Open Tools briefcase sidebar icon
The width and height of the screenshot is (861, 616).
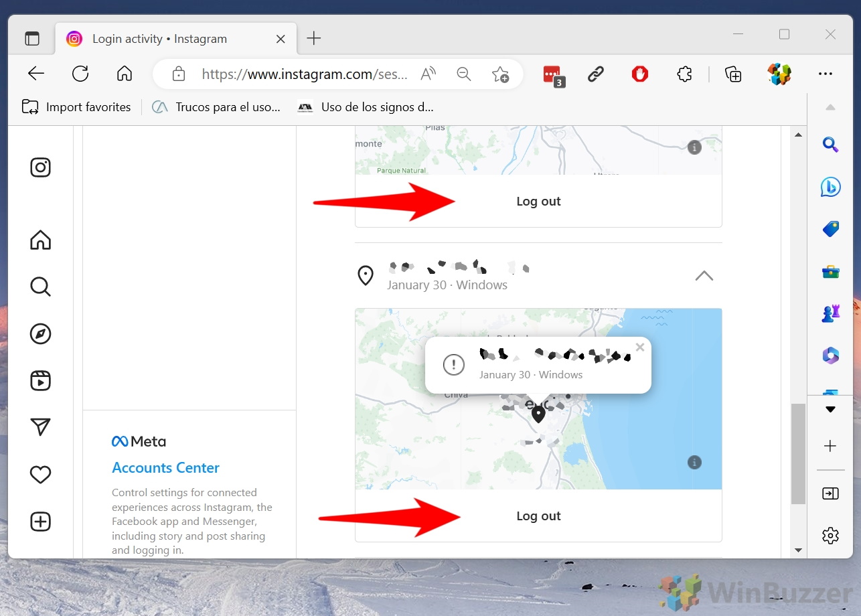[x=830, y=271]
